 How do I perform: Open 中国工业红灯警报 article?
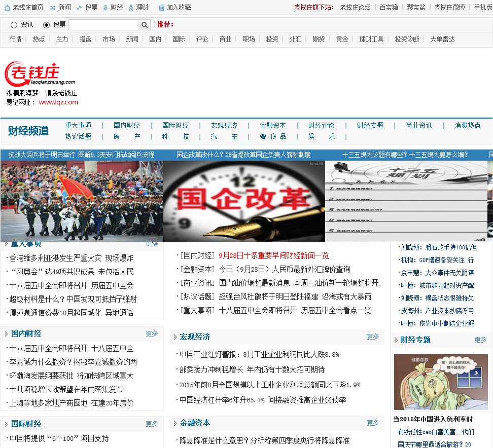tap(259, 355)
